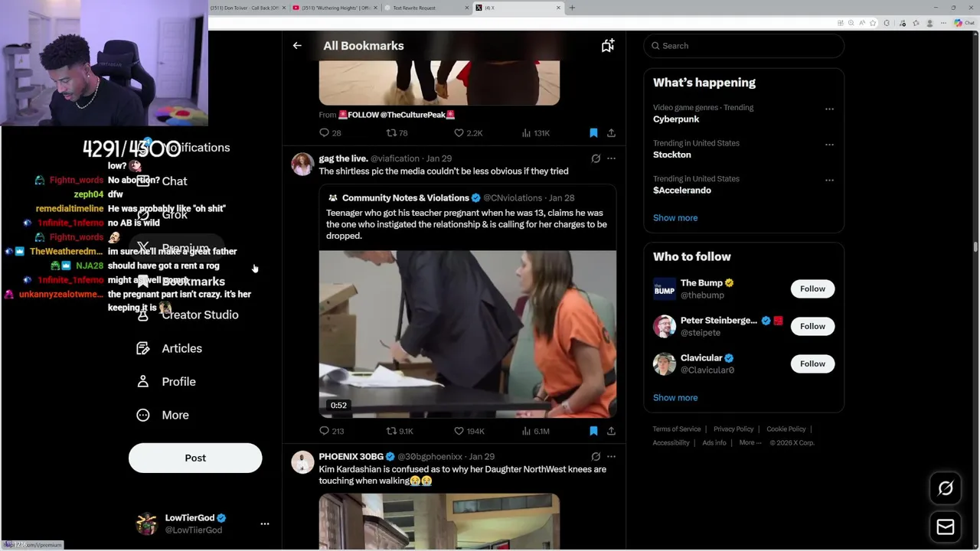The image size is (980, 551).
Task: Open more options for $Accelerando trend
Action: tap(829, 180)
